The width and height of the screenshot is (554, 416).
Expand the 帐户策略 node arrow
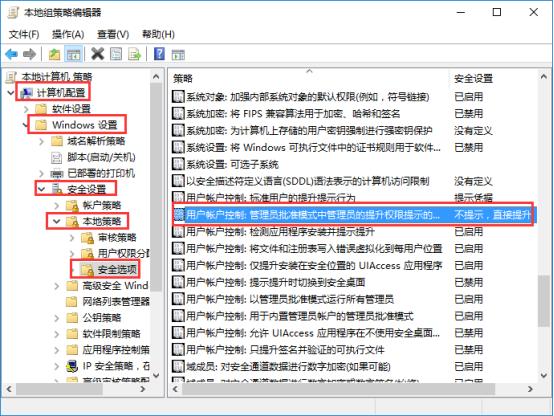pyautogui.click(x=57, y=205)
